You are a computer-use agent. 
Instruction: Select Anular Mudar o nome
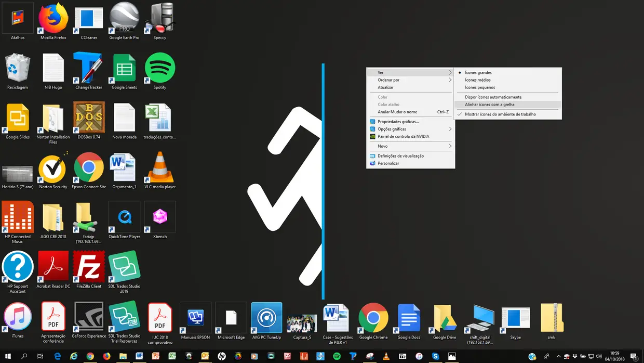(410, 112)
